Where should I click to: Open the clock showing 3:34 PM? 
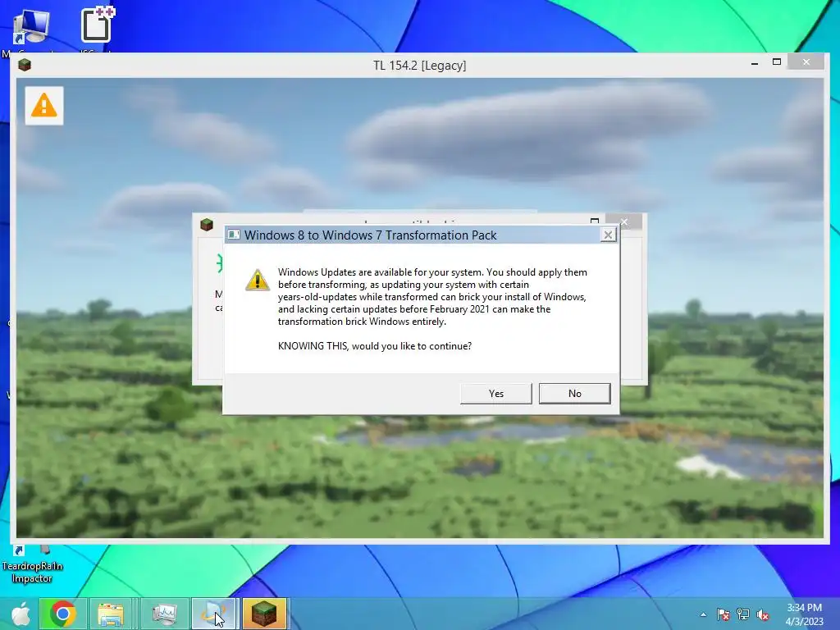(x=804, y=614)
